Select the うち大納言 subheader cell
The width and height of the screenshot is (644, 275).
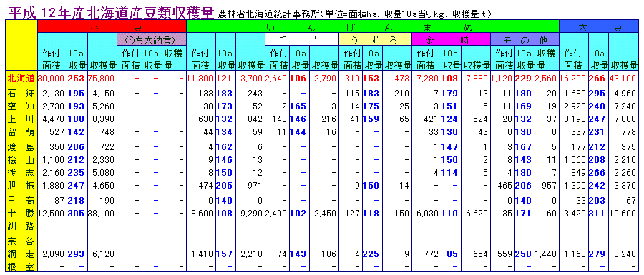point(152,40)
